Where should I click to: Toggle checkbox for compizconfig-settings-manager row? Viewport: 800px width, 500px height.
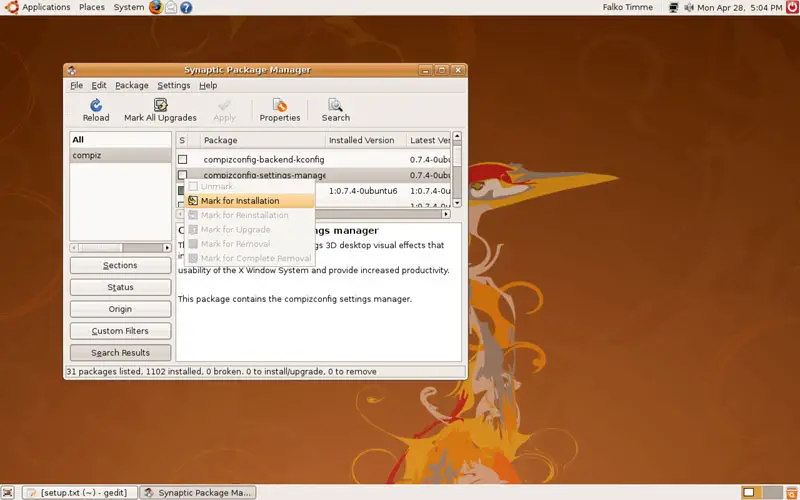click(x=182, y=174)
